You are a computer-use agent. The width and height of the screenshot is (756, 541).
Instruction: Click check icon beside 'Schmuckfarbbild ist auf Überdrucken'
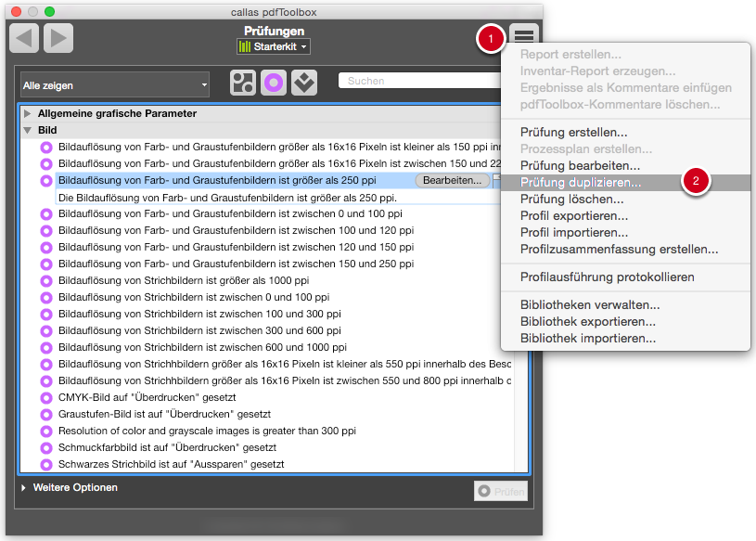(x=46, y=448)
